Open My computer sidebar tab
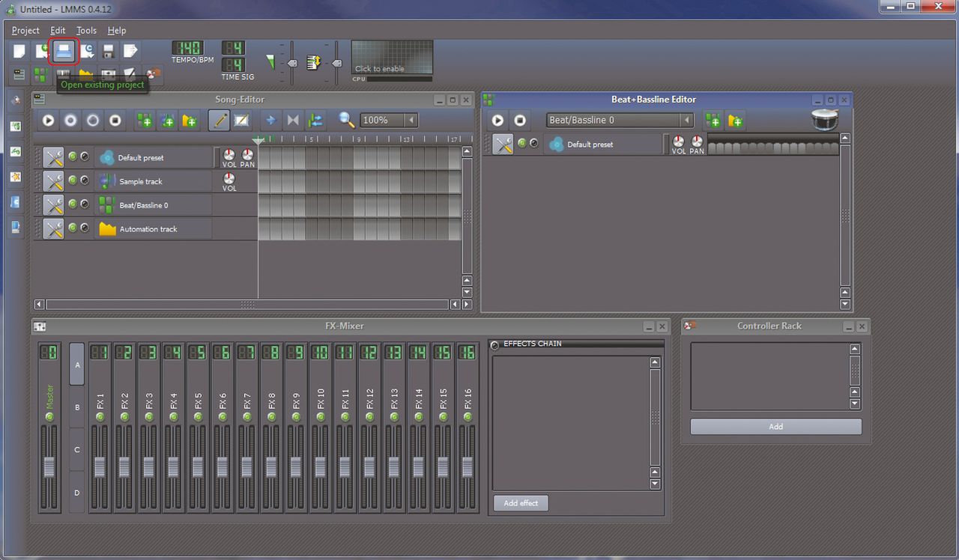The image size is (959, 560). (x=16, y=228)
